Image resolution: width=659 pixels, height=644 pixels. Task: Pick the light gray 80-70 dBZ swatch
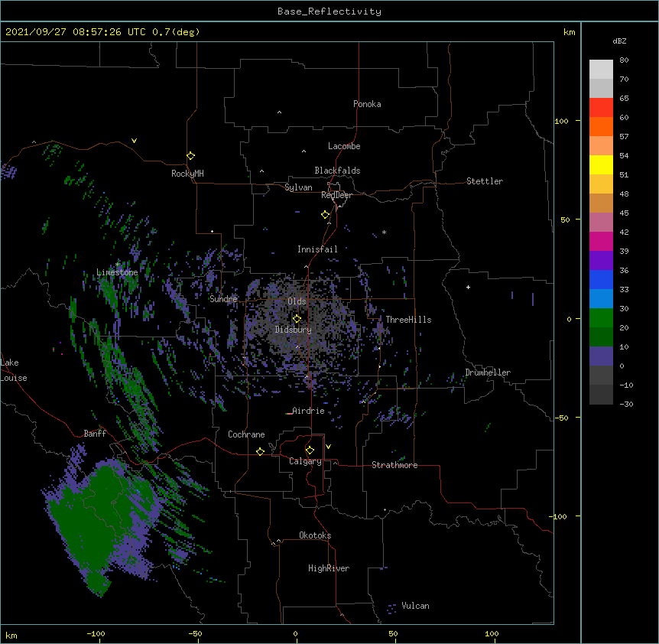(x=601, y=70)
